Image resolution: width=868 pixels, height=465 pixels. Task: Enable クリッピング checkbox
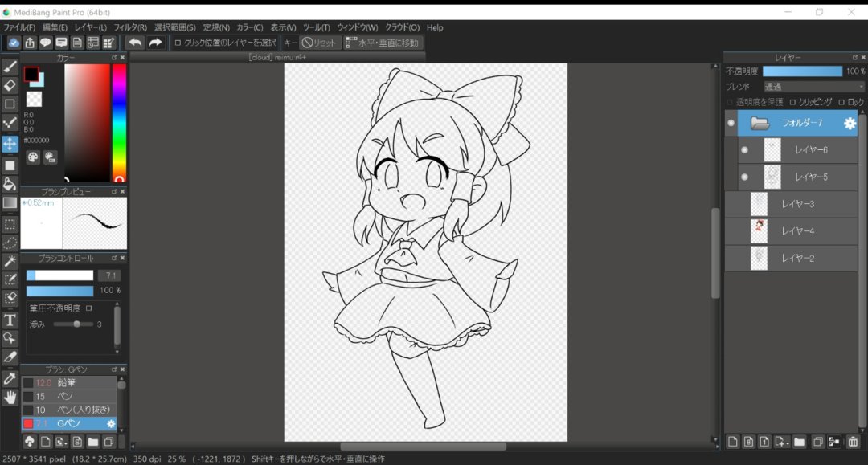click(x=792, y=102)
